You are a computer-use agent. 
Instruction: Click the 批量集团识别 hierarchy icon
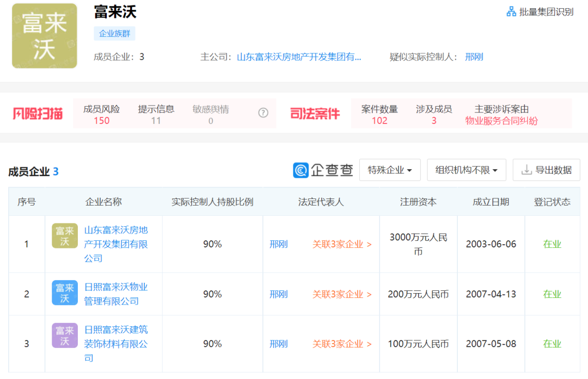click(x=511, y=11)
